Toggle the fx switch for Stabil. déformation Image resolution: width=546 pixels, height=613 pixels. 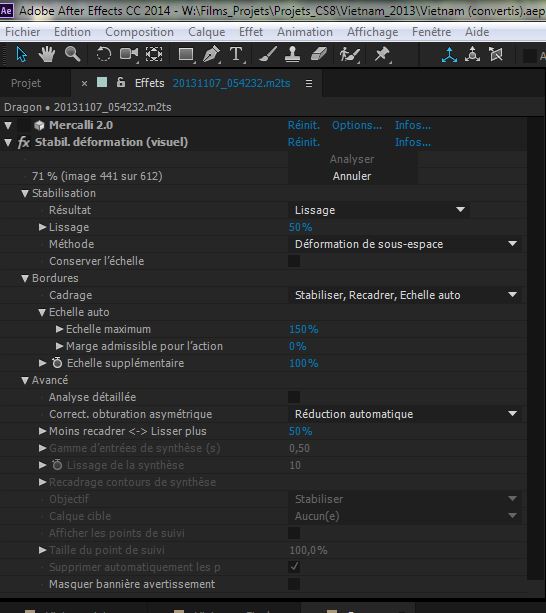[x=24, y=142]
